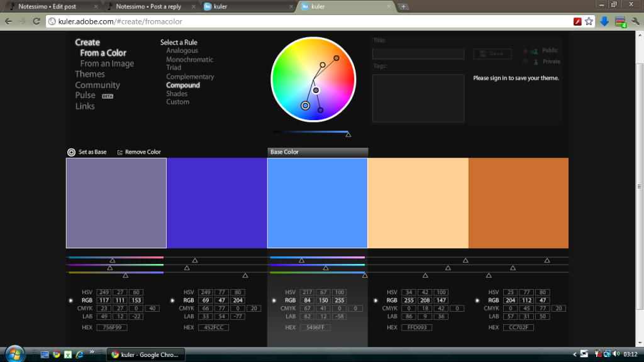This screenshot has height=362, width=644.
Task: Select the deep blue marker at the wheel's bottom
Action: click(x=320, y=110)
